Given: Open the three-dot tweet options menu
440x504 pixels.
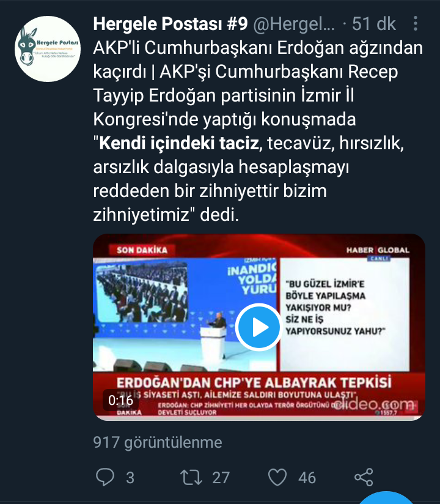Looking at the screenshot, I should [x=416, y=23].
